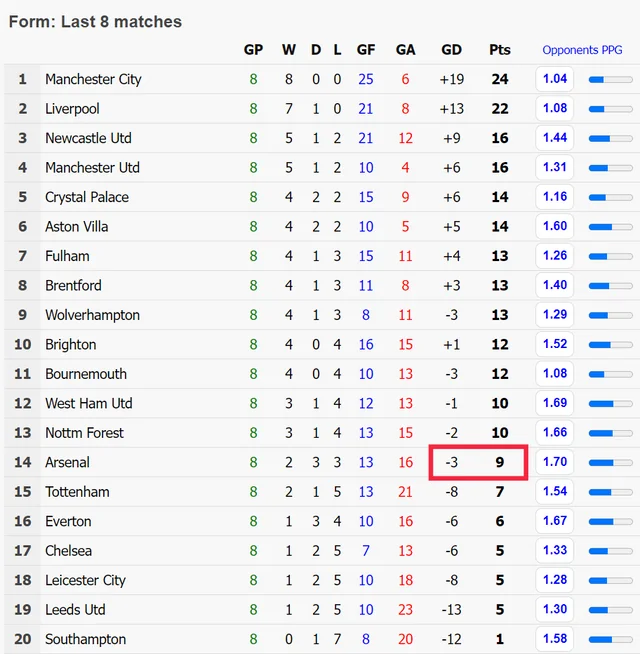
Task: Click Chelsea's games played value
Action: tap(253, 551)
